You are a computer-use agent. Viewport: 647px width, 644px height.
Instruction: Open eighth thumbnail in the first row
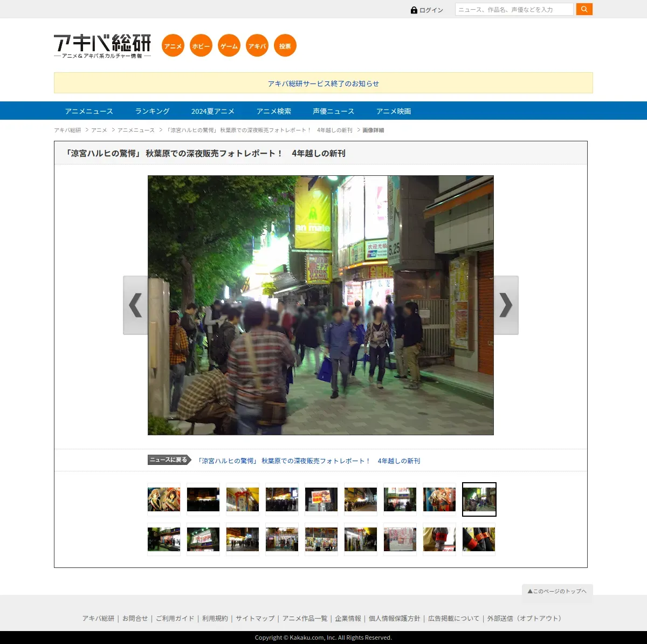tap(439, 499)
